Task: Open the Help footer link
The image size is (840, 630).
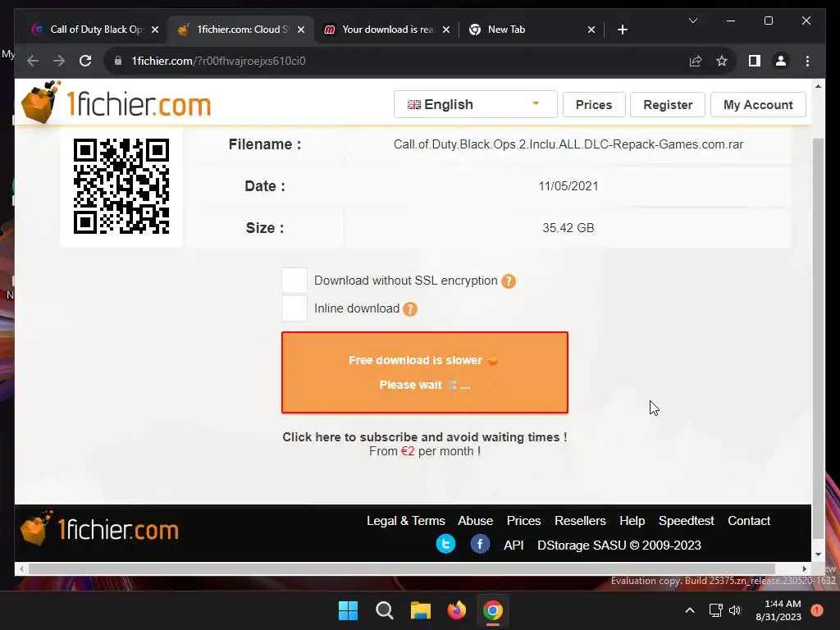Action: pyautogui.click(x=632, y=521)
